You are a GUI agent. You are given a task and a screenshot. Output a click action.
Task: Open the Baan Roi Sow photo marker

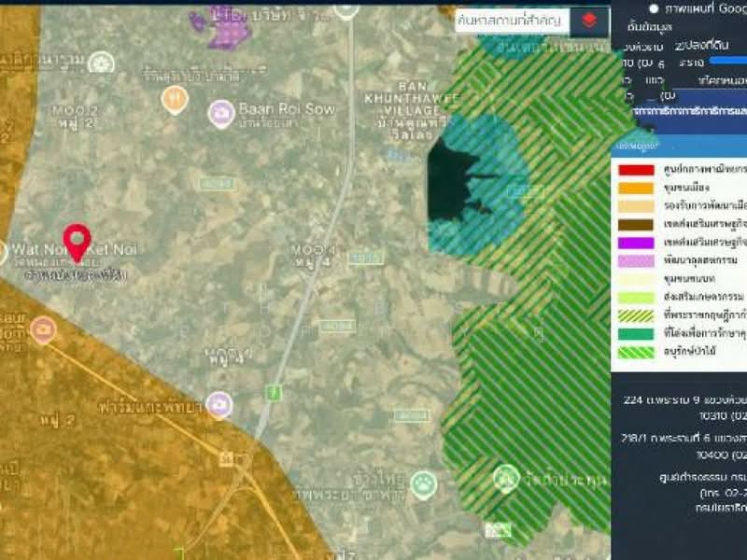point(221,113)
